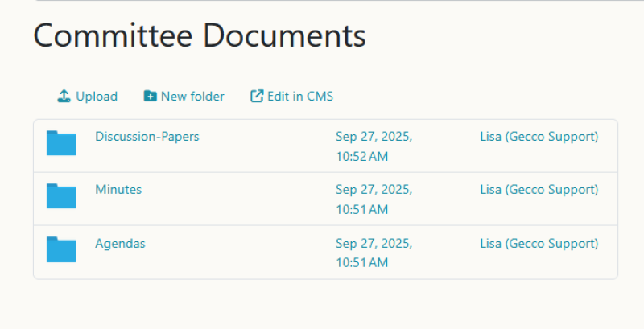
Task: Click the Upload arrow icon
Action: pyautogui.click(x=64, y=97)
